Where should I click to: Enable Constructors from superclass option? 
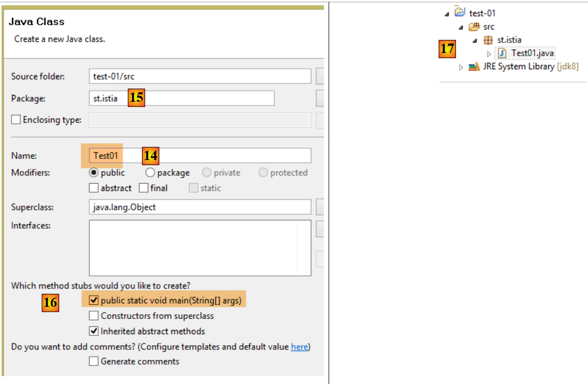click(94, 316)
